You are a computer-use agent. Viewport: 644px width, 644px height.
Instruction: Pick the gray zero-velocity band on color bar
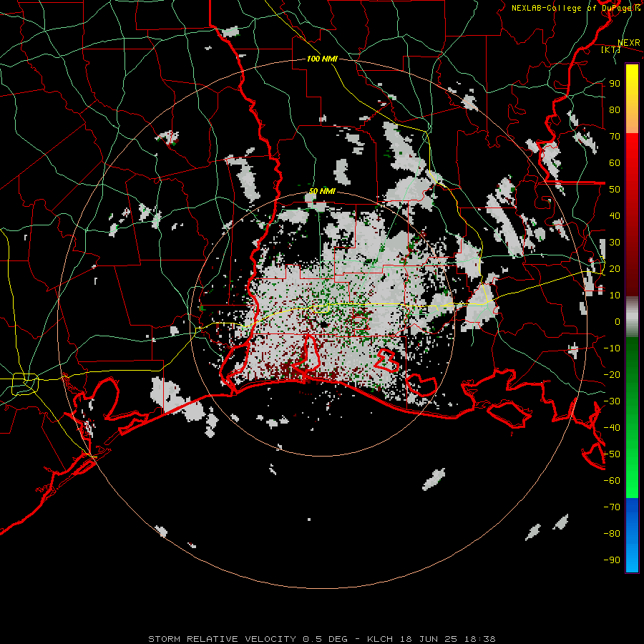632,317
